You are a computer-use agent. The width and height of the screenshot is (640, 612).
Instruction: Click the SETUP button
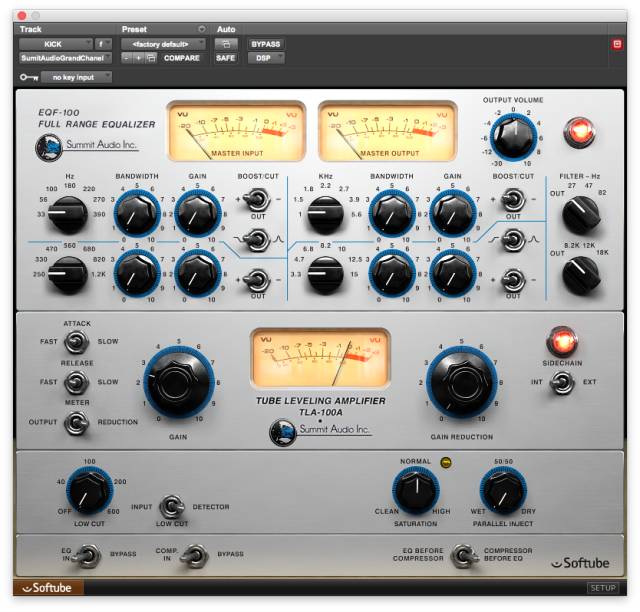[x=603, y=588]
